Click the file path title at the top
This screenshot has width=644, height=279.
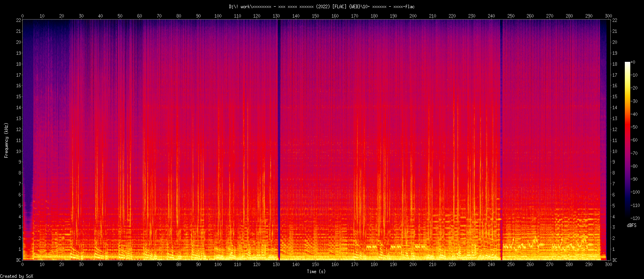322,7
